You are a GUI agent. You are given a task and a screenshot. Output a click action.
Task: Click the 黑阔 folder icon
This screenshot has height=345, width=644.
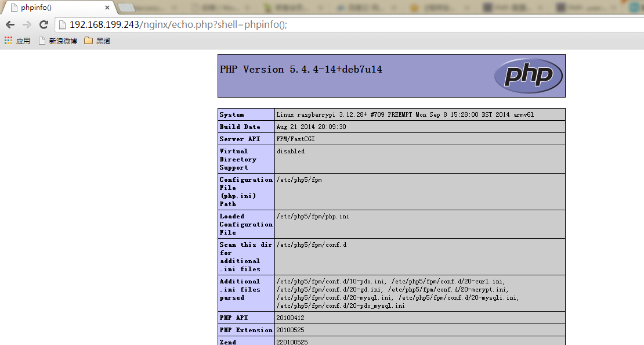[x=88, y=41]
